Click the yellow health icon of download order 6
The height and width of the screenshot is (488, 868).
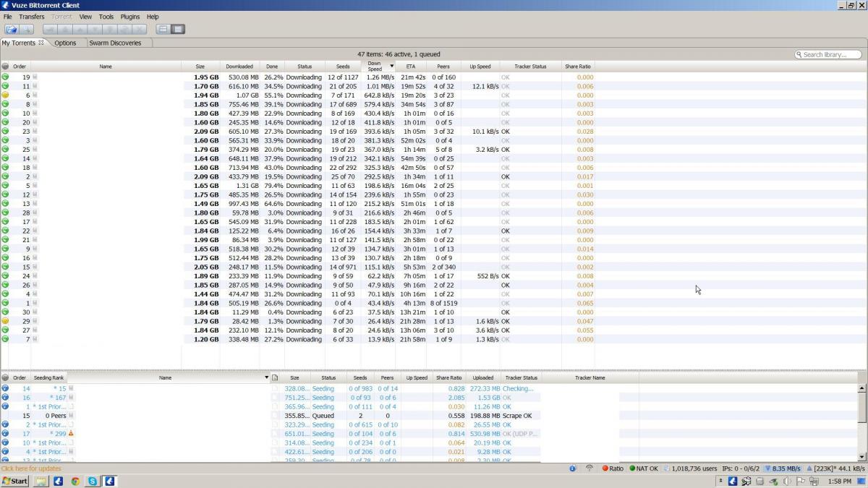click(x=5, y=95)
